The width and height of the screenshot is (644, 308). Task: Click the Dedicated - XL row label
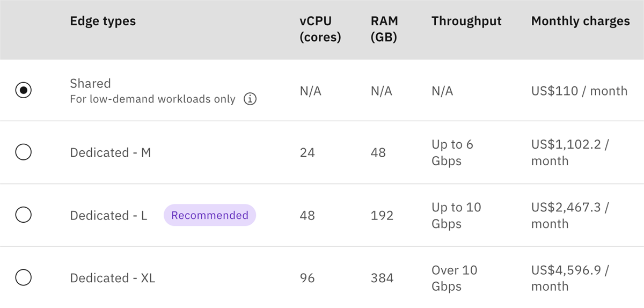(113, 278)
